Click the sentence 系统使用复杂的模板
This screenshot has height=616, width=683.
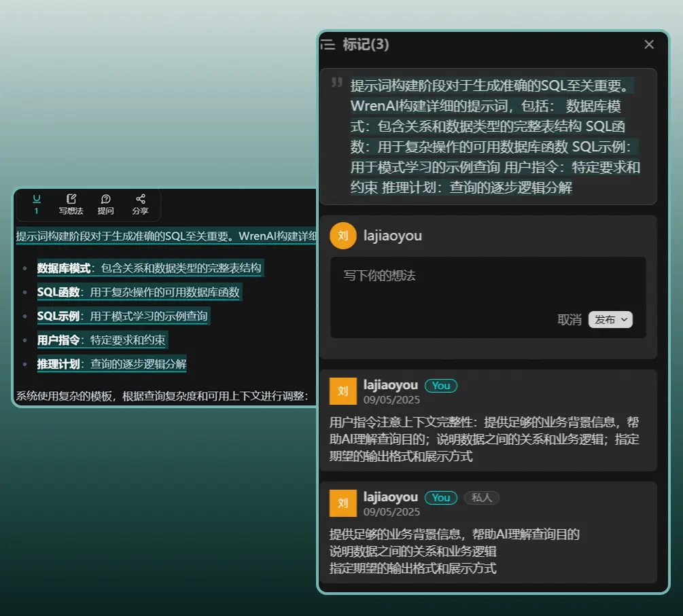pos(162,396)
